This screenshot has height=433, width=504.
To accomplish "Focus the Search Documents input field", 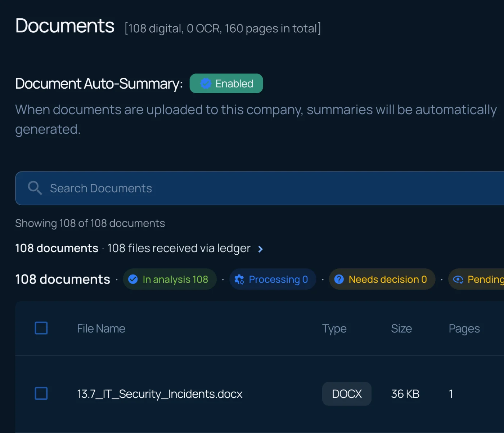I will (260, 188).
